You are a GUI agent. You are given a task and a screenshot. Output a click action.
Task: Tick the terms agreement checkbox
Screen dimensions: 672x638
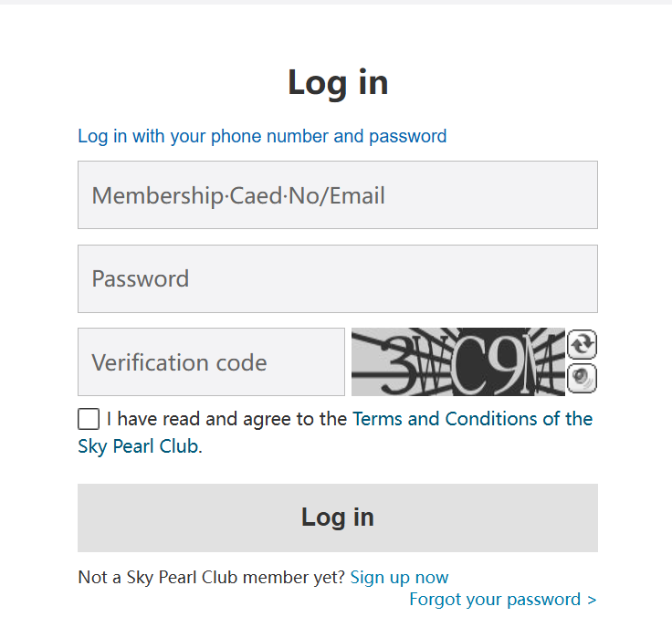coord(89,419)
